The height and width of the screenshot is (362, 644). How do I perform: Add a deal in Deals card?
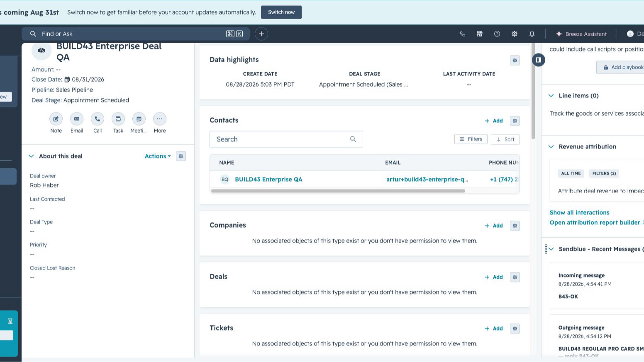[494, 277]
